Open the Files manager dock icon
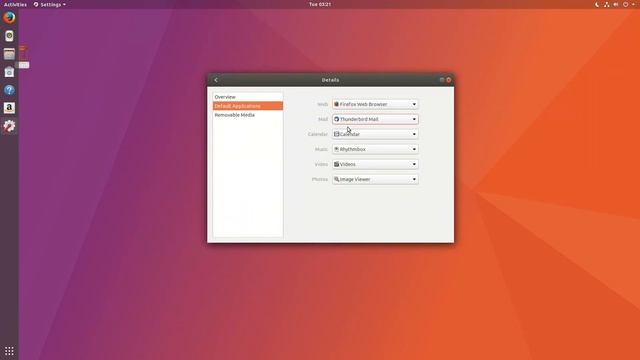The height and width of the screenshot is (360, 640). coord(9,54)
